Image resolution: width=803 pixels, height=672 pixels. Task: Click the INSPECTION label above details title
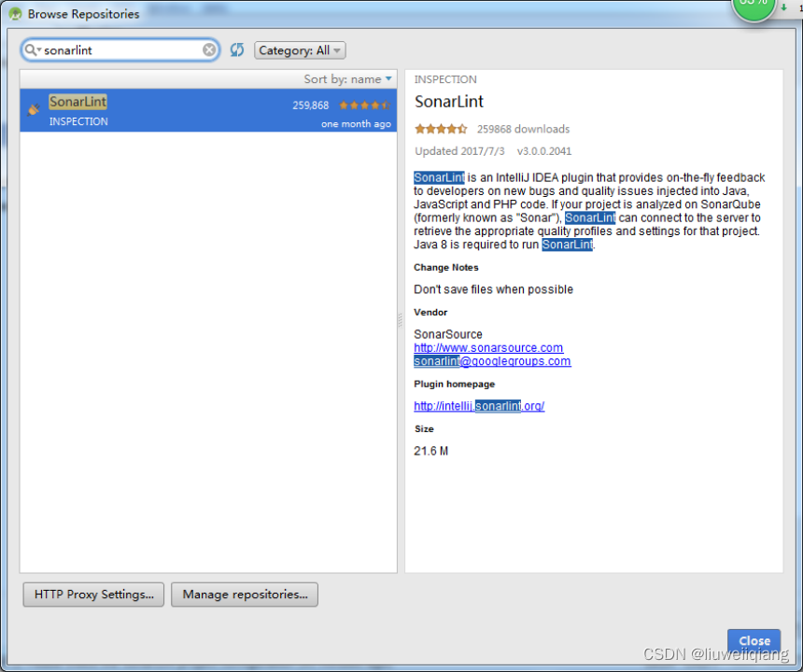pos(445,79)
